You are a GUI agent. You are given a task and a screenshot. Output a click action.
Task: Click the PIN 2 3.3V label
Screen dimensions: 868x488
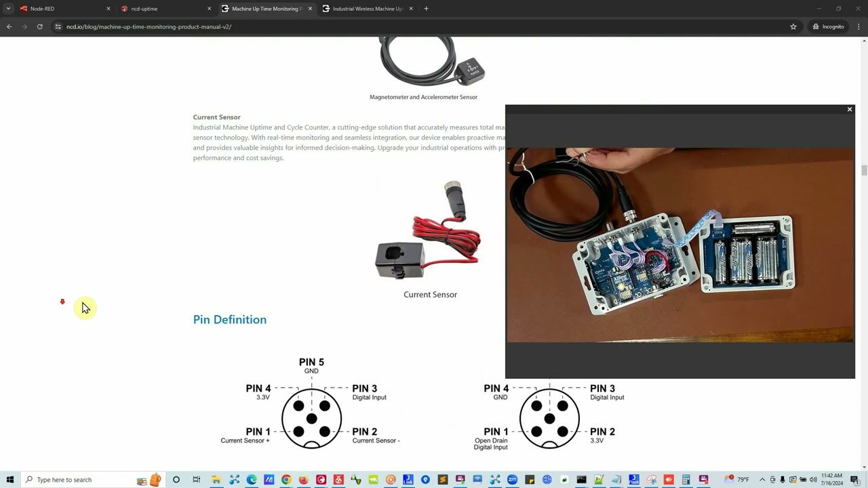(x=602, y=435)
